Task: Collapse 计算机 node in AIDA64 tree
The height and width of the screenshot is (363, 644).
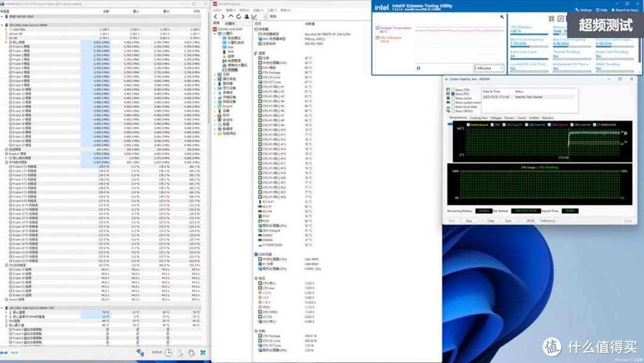Action: 215,33
